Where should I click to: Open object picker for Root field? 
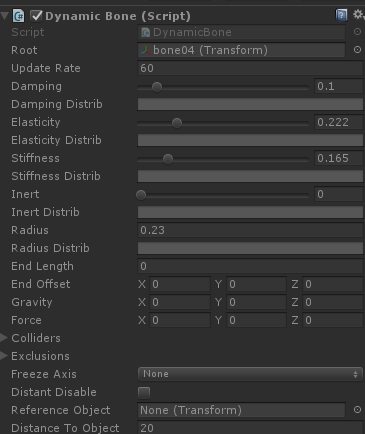(x=357, y=50)
